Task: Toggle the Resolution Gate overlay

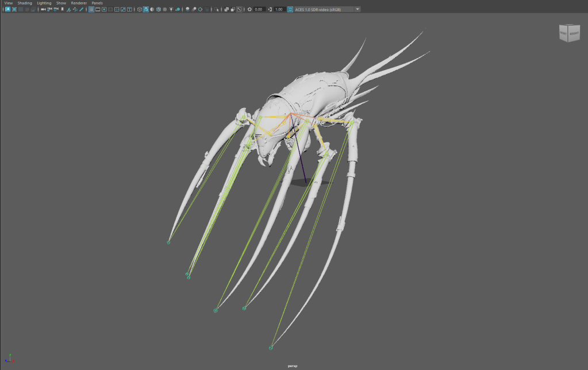Action: (104, 10)
